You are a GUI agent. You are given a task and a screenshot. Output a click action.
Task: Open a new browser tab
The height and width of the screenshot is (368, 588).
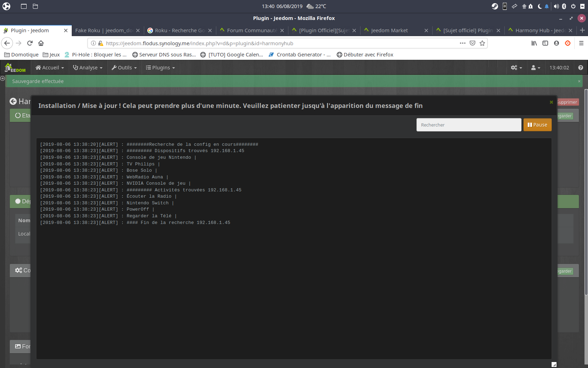tap(582, 30)
